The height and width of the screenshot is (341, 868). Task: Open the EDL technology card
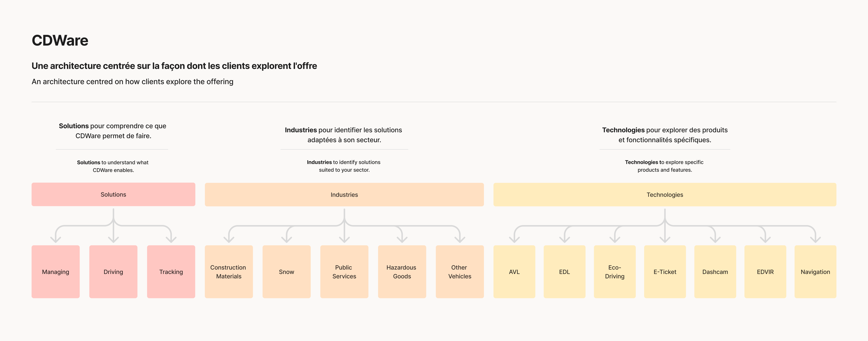(x=564, y=272)
